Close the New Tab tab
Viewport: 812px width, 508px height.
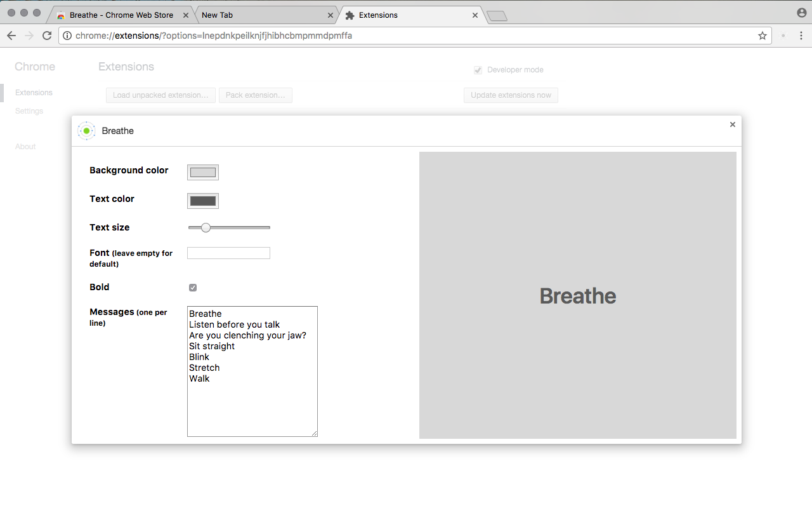(x=331, y=15)
